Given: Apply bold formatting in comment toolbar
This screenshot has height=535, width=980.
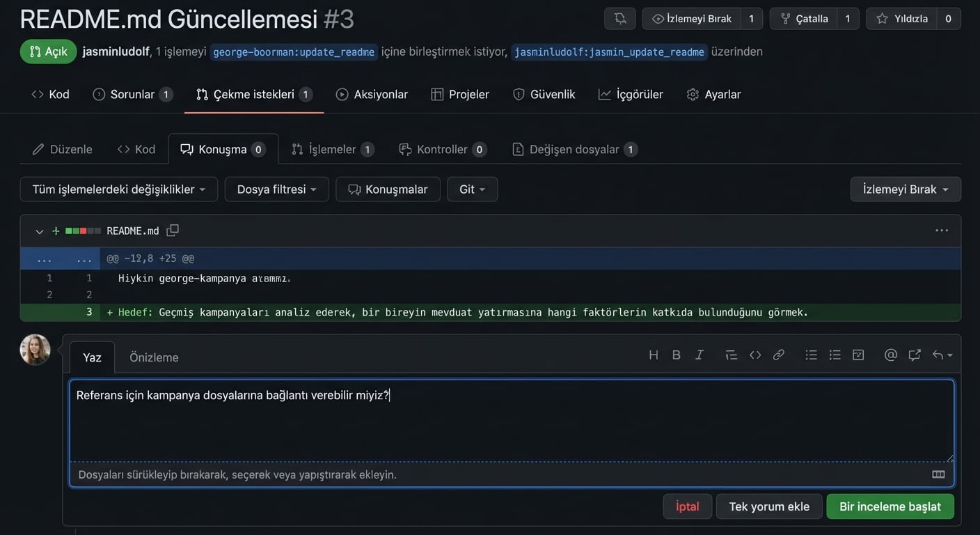Looking at the screenshot, I should (676, 355).
